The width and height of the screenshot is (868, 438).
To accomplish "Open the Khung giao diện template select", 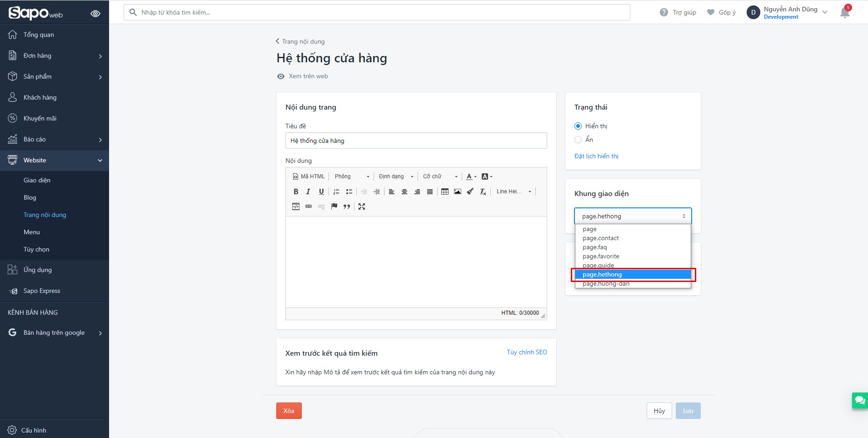I will 633,216.
